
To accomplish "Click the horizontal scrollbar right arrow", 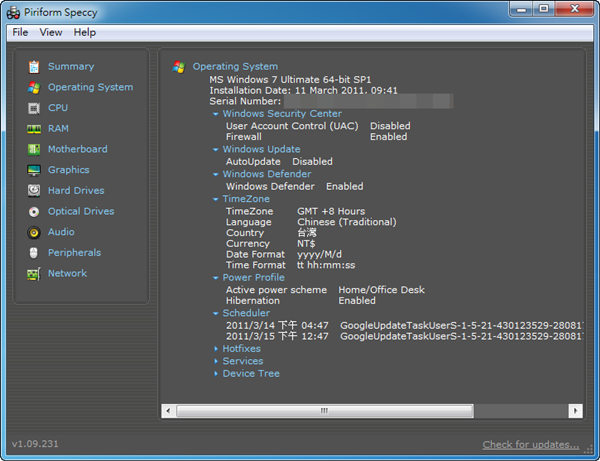I will (575, 411).
